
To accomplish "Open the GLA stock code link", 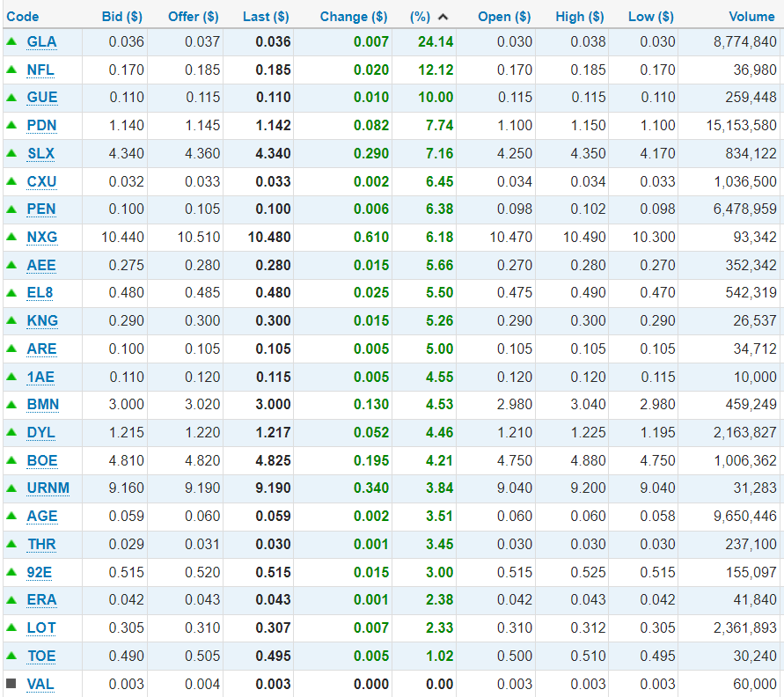I will pos(41,42).
